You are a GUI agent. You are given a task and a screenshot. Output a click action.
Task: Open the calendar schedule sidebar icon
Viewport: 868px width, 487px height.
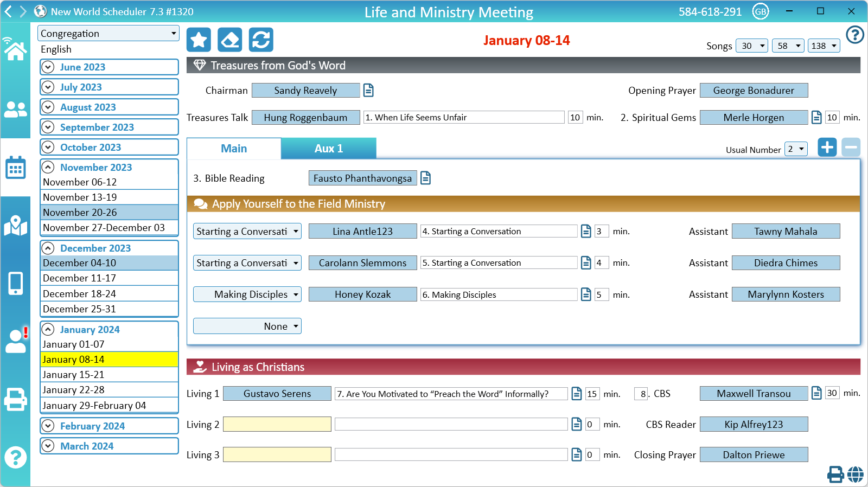pyautogui.click(x=15, y=168)
